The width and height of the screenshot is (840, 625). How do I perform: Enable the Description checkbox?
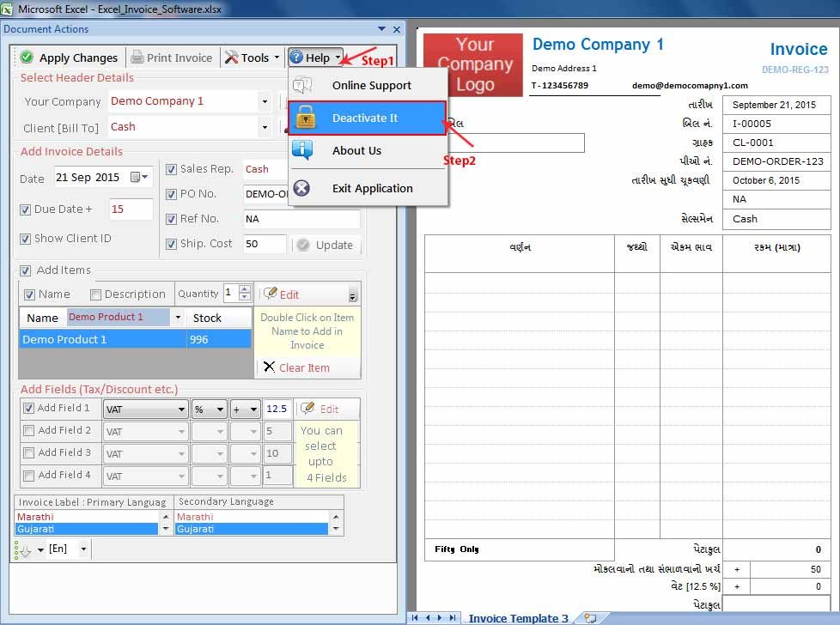(x=96, y=294)
